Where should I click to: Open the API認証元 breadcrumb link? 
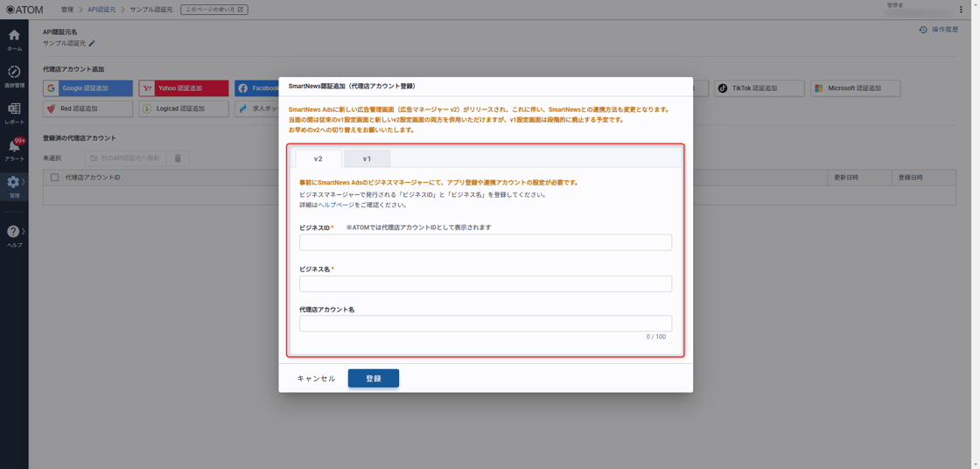tap(101, 10)
